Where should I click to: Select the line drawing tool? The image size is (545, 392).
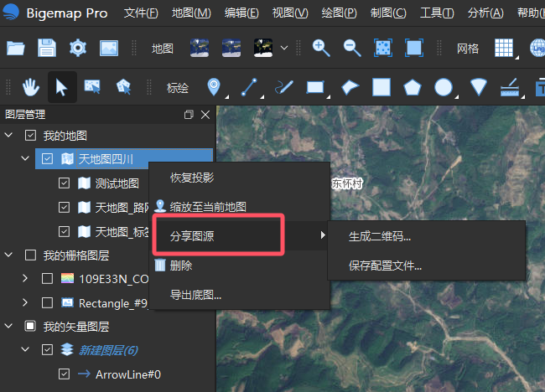pos(249,87)
